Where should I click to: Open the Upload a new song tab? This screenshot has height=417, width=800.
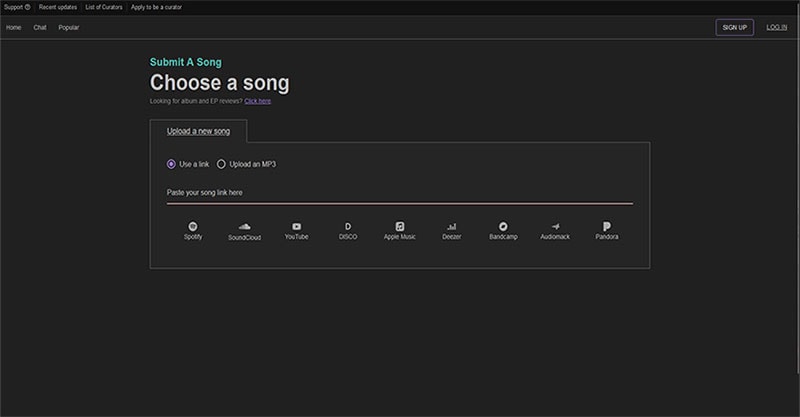pos(198,131)
